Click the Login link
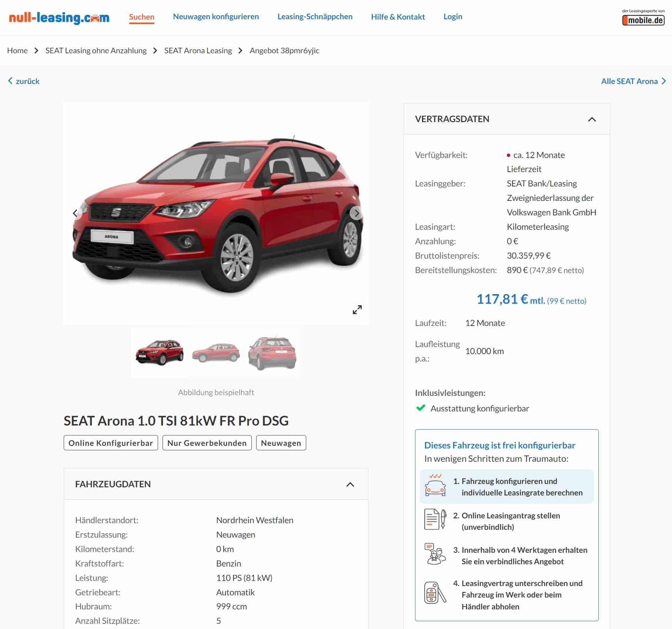The image size is (672, 629). (453, 17)
